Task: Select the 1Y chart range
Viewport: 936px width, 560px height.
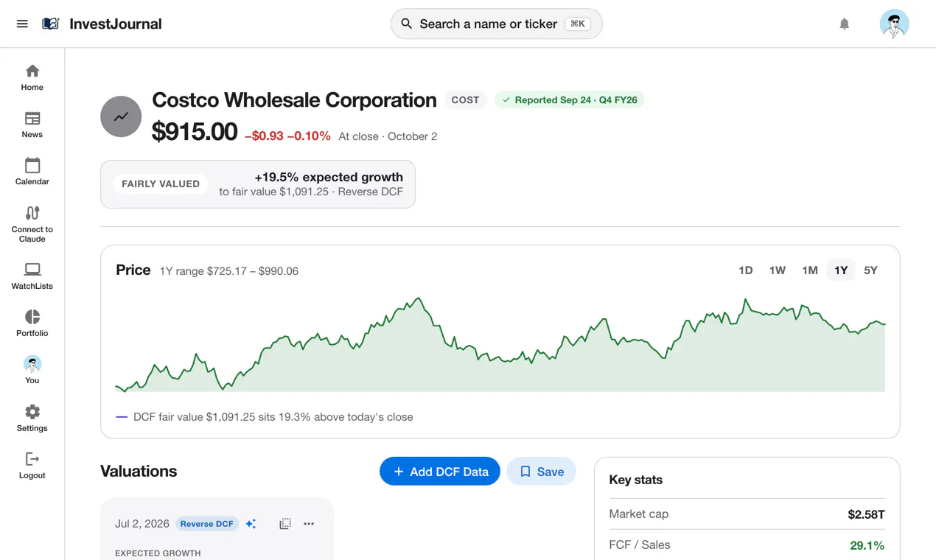Action: coord(841,270)
